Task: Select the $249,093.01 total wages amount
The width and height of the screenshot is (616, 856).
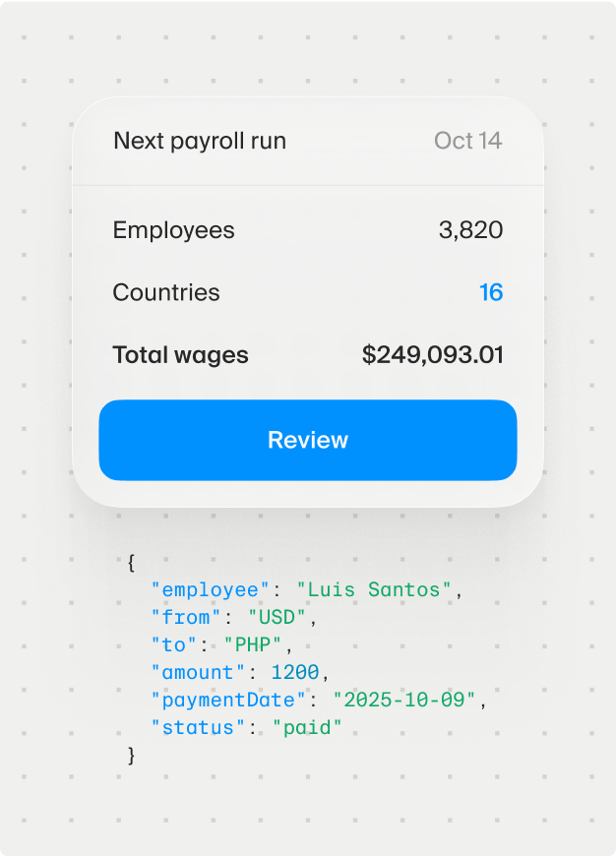Action: 432,355
